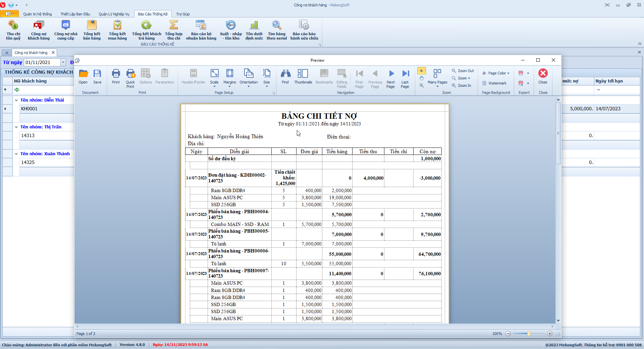644x349 pixels.
Task: Click the zoom slider handle
Action: pos(529,334)
